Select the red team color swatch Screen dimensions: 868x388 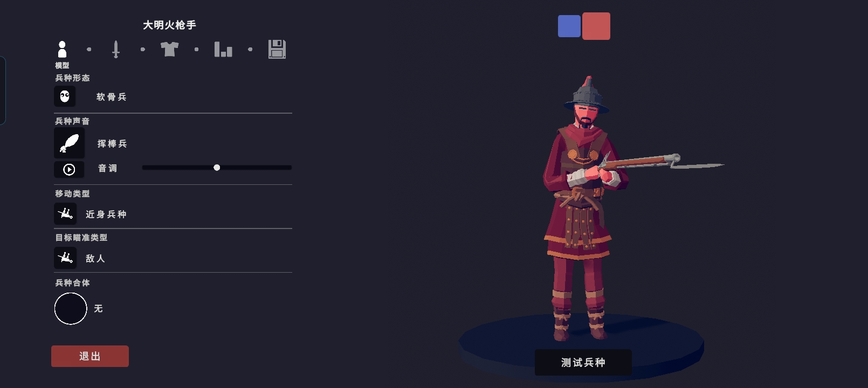596,26
